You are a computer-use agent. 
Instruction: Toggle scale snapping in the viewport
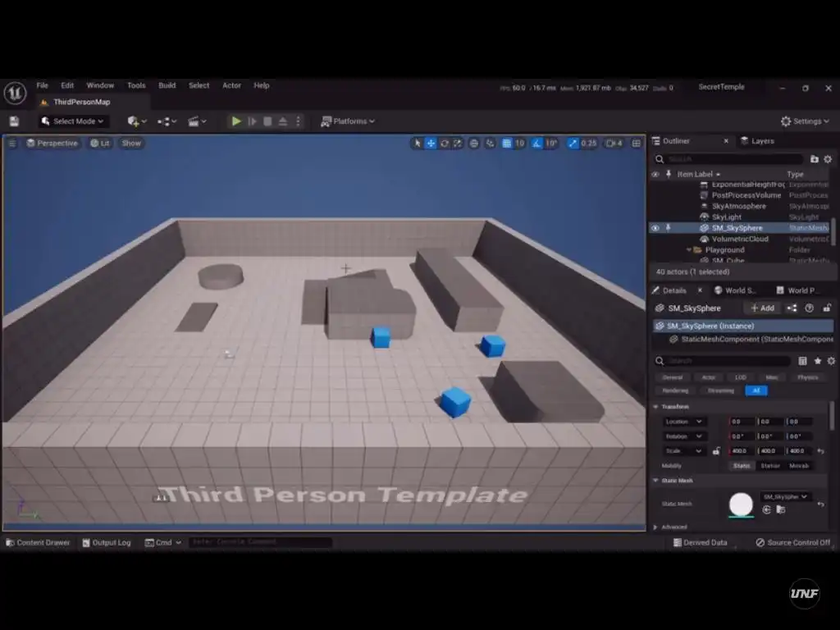tap(573, 143)
